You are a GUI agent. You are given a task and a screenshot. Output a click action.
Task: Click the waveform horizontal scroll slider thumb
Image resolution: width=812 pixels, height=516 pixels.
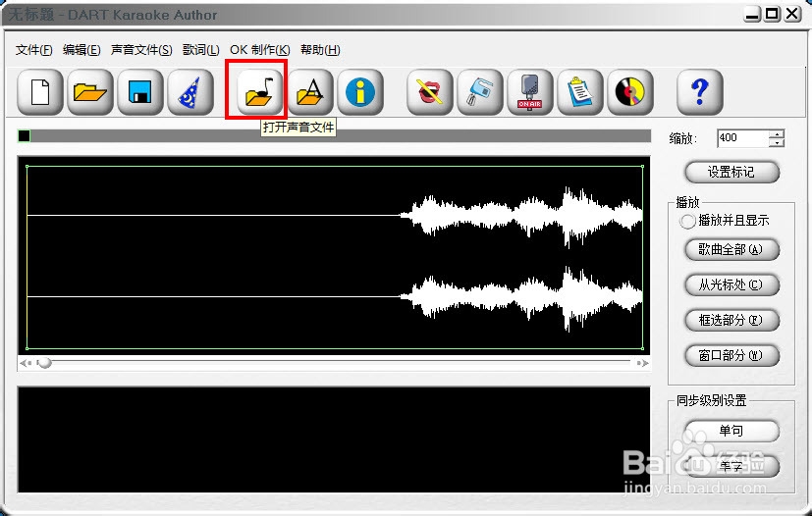coord(45,363)
